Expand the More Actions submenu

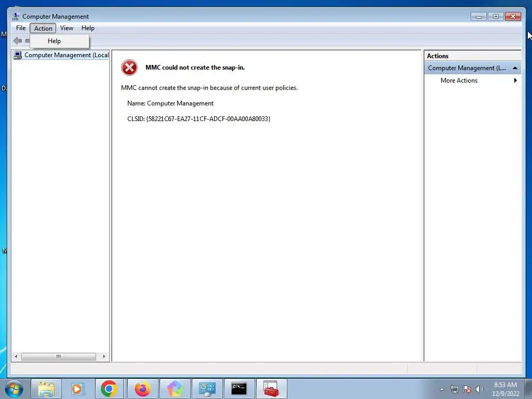[x=472, y=81]
